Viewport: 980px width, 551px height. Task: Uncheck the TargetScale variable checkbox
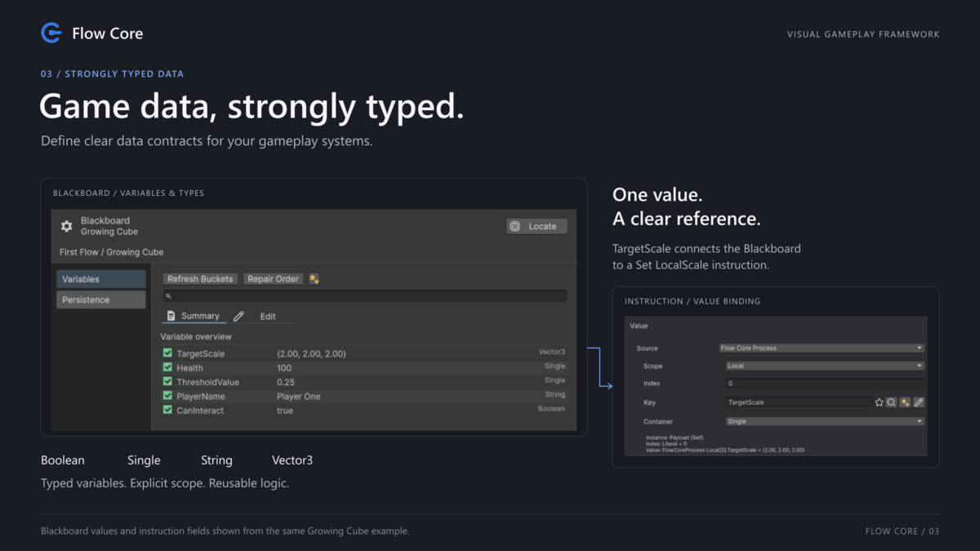(167, 353)
